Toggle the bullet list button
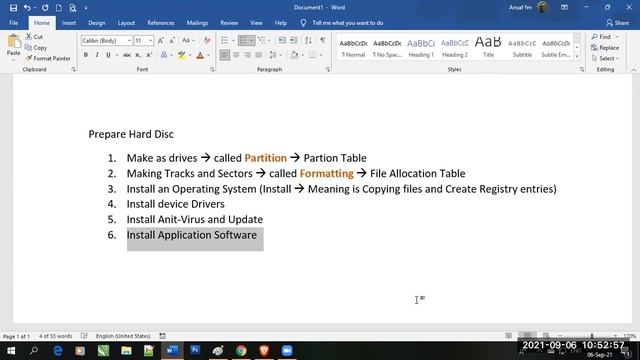 224,40
